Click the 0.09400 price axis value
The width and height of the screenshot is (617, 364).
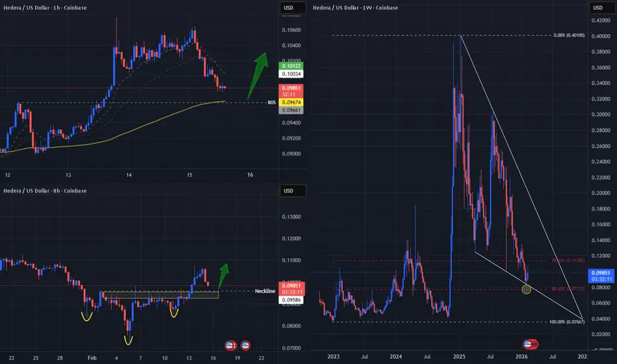pyautogui.click(x=291, y=123)
